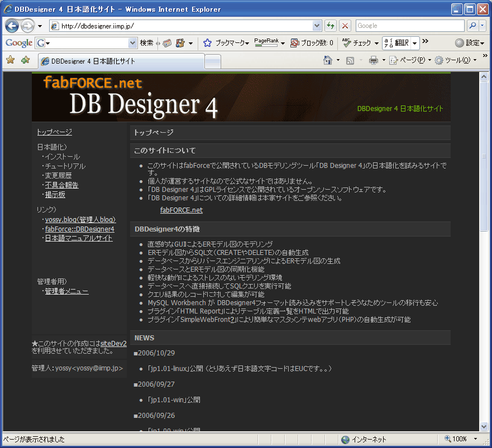Open the チェック dropdown arrow
The width and height of the screenshot is (492, 448).
pyautogui.click(x=376, y=44)
